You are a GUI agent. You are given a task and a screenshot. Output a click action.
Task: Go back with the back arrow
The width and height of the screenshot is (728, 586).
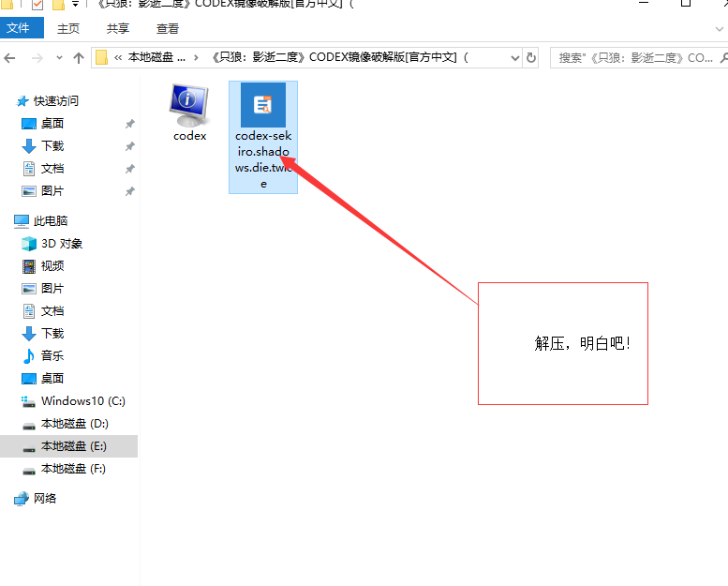[x=9, y=58]
